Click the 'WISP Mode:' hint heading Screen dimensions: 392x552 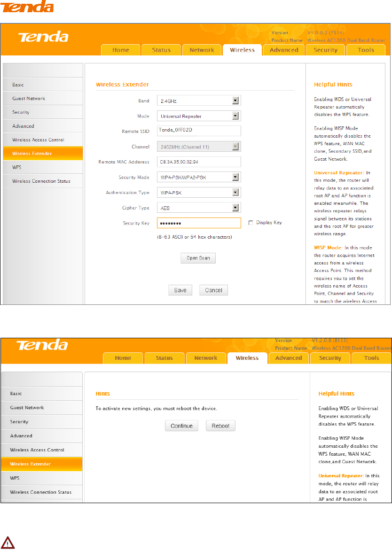tap(328, 248)
